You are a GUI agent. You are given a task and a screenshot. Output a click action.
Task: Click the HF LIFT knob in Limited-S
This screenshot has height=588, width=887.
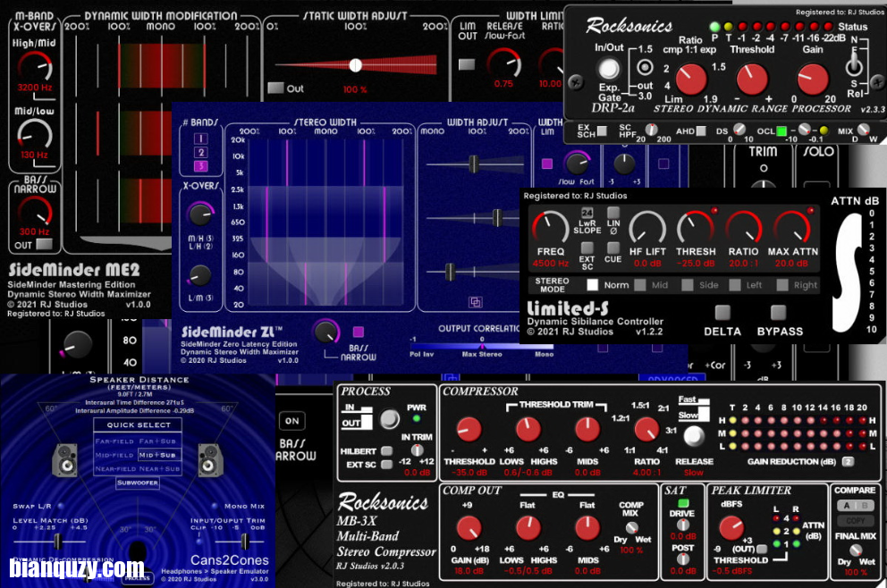pos(647,227)
